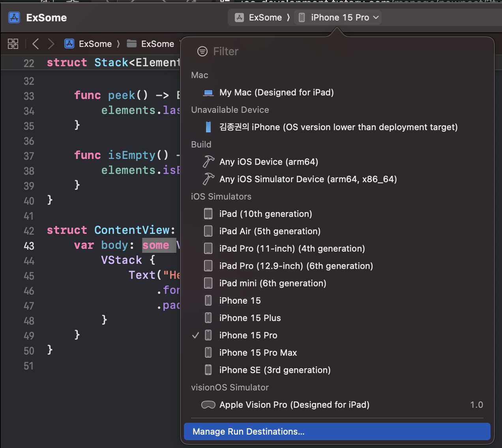
Task: Click 'VStack {' on line 44
Action: 128,260
